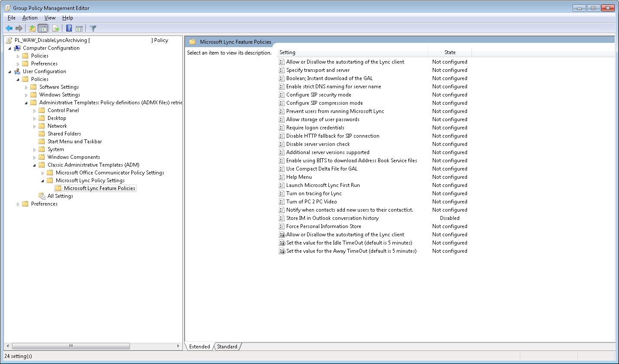Sort by the State column header

450,52
